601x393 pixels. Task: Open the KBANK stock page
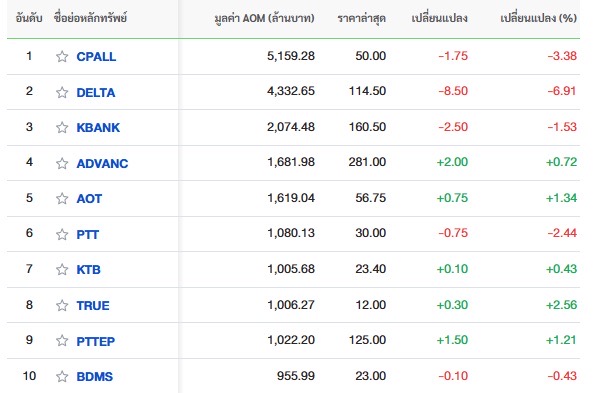click(x=98, y=127)
